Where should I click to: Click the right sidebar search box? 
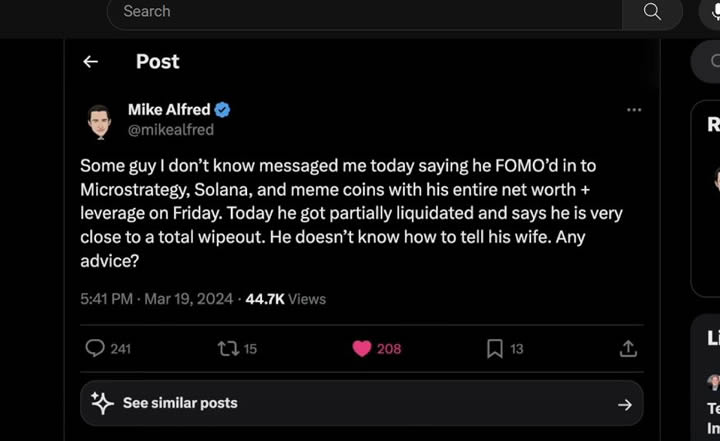[708, 62]
